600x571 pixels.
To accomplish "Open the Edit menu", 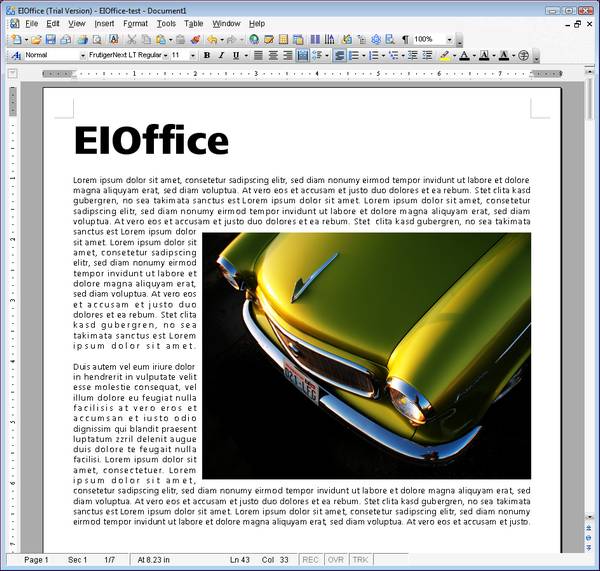I will (53, 24).
